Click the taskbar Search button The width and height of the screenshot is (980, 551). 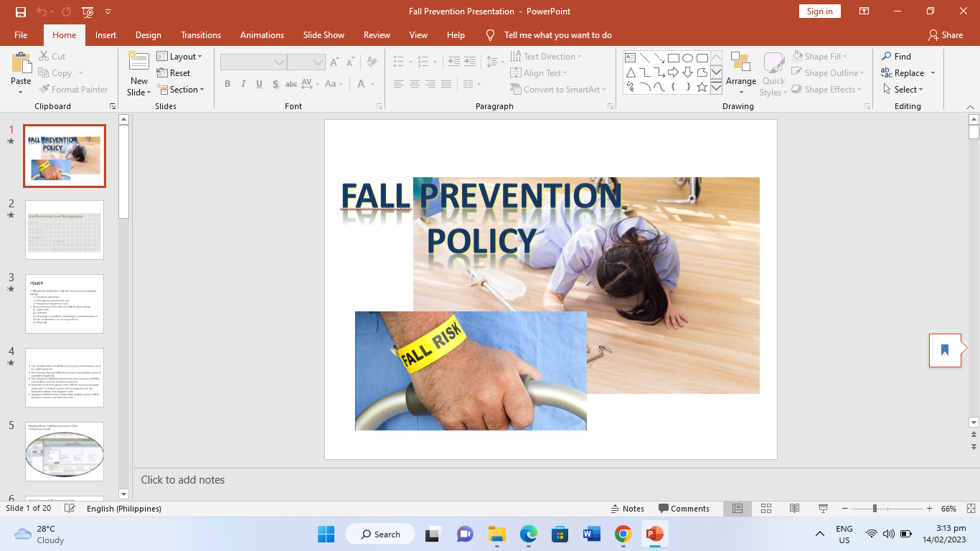[380, 534]
